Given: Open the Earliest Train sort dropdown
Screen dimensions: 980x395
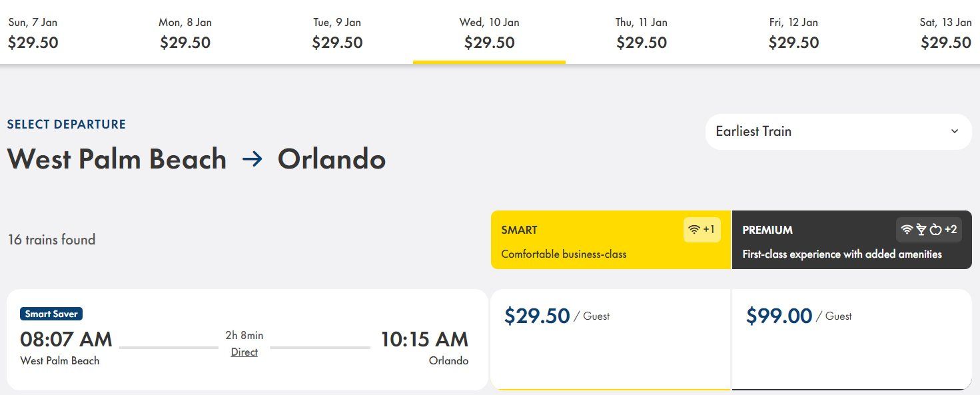Looking at the screenshot, I should coord(838,132).
